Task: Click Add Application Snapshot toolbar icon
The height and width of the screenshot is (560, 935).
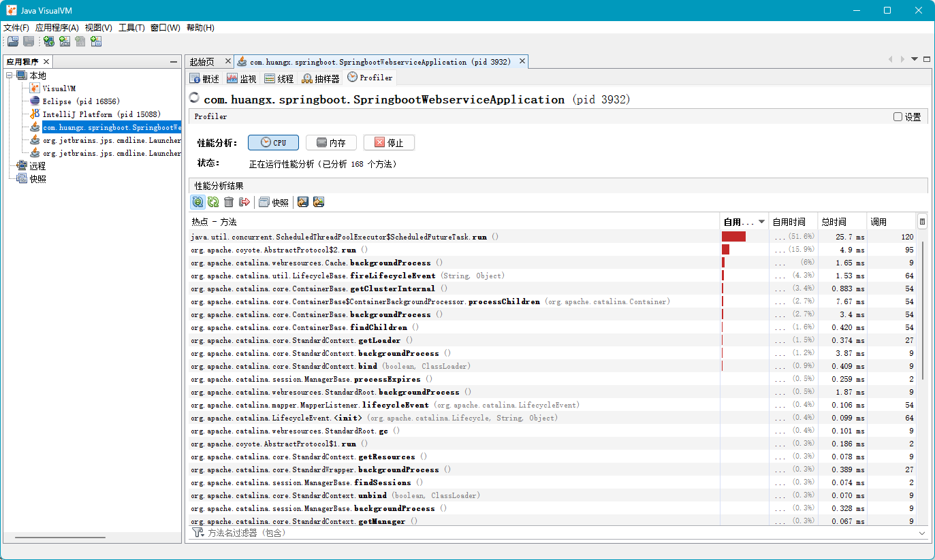Action: (x=96, y=42)
